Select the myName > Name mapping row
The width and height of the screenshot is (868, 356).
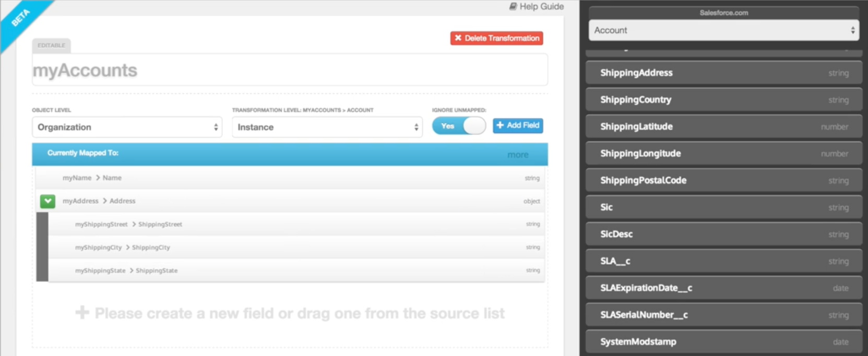click(x=290, y=178)
